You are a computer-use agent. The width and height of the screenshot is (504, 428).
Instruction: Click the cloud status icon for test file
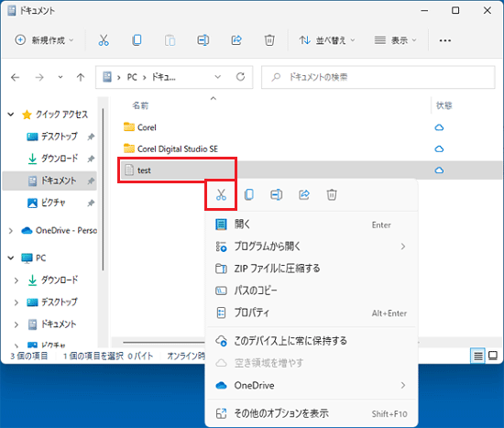click(439, 170)
